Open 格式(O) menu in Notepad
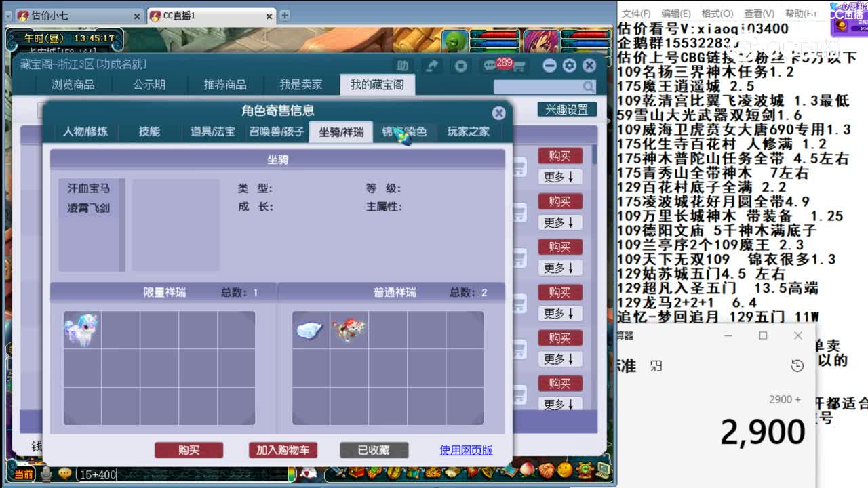The height and width of the screenshot is (488, 868). (x=717, y=14)
